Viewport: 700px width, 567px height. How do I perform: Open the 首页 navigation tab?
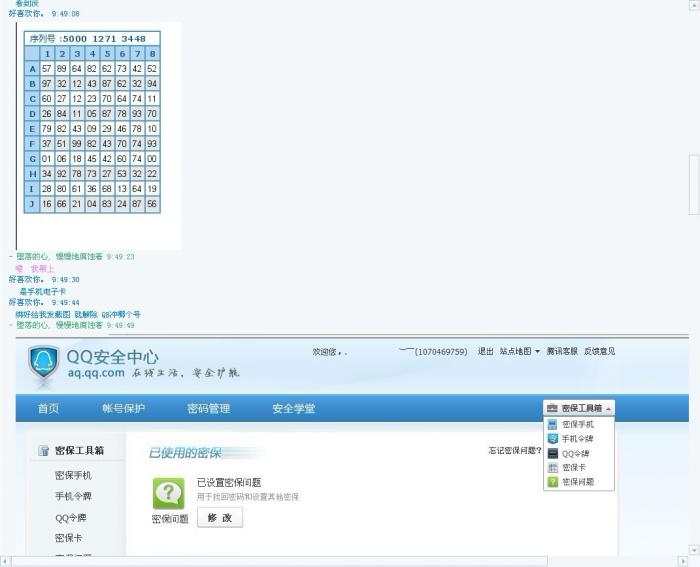coord(48,408)
